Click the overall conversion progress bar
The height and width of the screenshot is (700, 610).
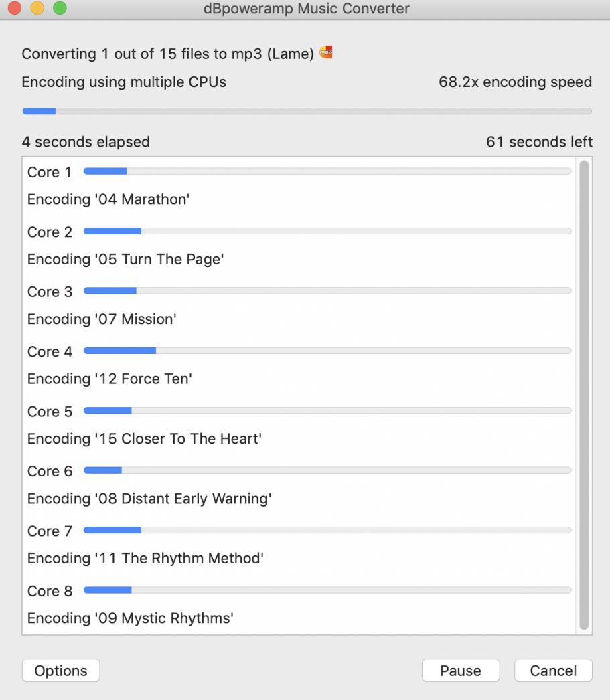tap(307, 111)
